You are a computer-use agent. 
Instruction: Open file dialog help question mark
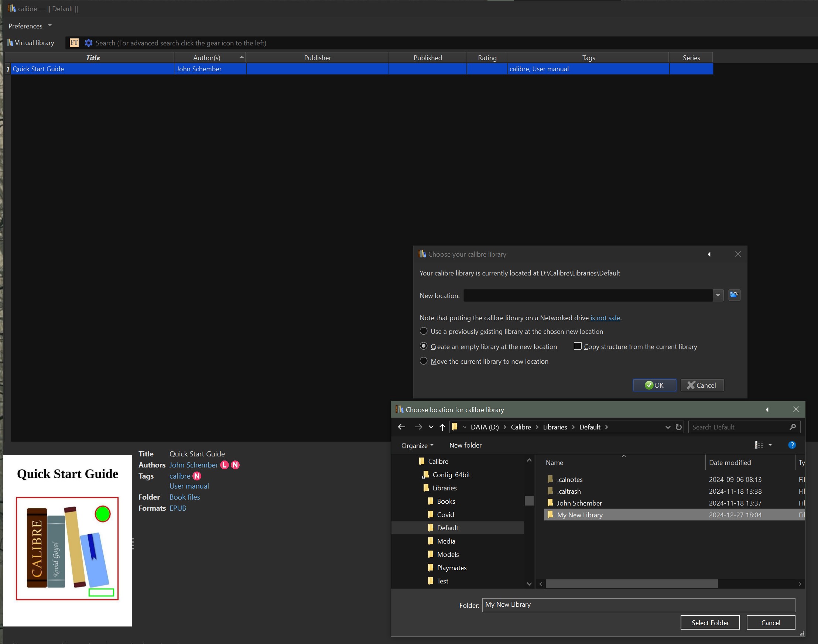(792, 445)
